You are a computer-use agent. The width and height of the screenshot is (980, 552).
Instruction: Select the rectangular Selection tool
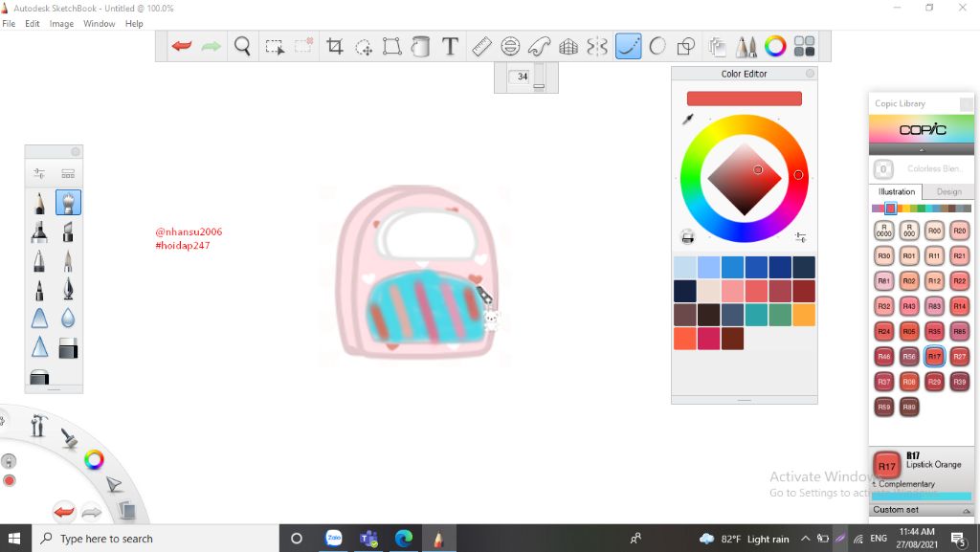[x=275, y=47]
